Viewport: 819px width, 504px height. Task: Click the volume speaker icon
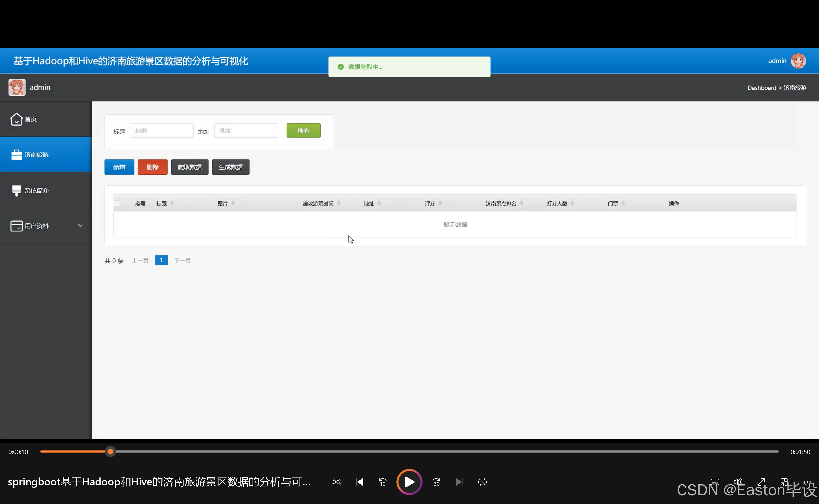[738, 482]
